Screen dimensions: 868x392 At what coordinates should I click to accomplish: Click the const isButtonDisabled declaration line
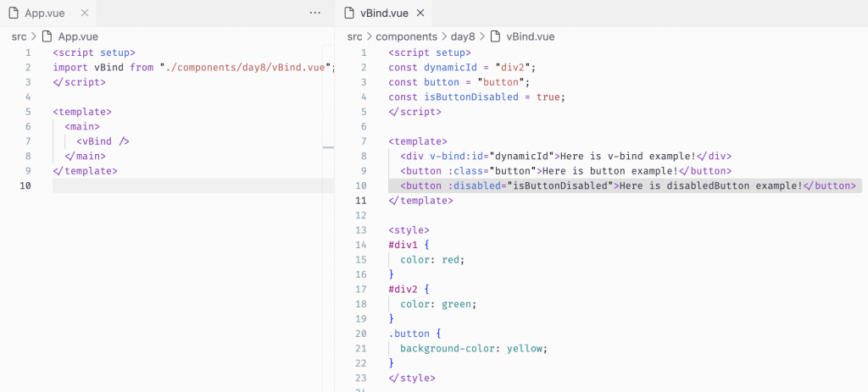pyautogui.click(x=477, y=97)
